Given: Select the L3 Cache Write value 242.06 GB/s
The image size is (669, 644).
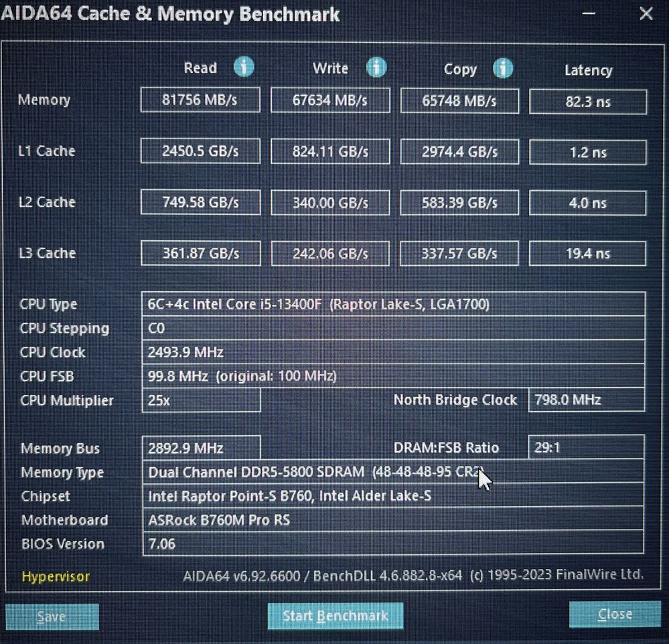Looking at the screenshot, I should [x=330, y=254].
